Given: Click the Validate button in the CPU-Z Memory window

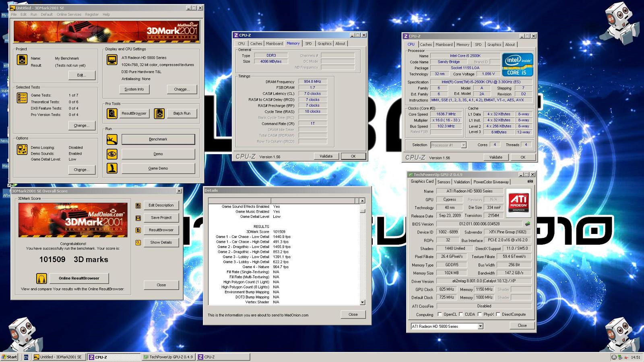Looking at the screenshot, I should pyautogui.click(x=326, y=156).
